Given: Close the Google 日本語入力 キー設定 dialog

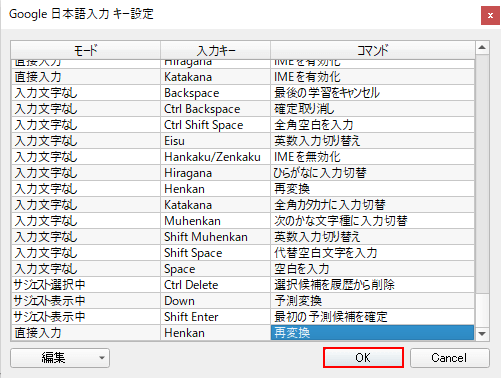Looking at the screenshot, I should coord(490,15).
